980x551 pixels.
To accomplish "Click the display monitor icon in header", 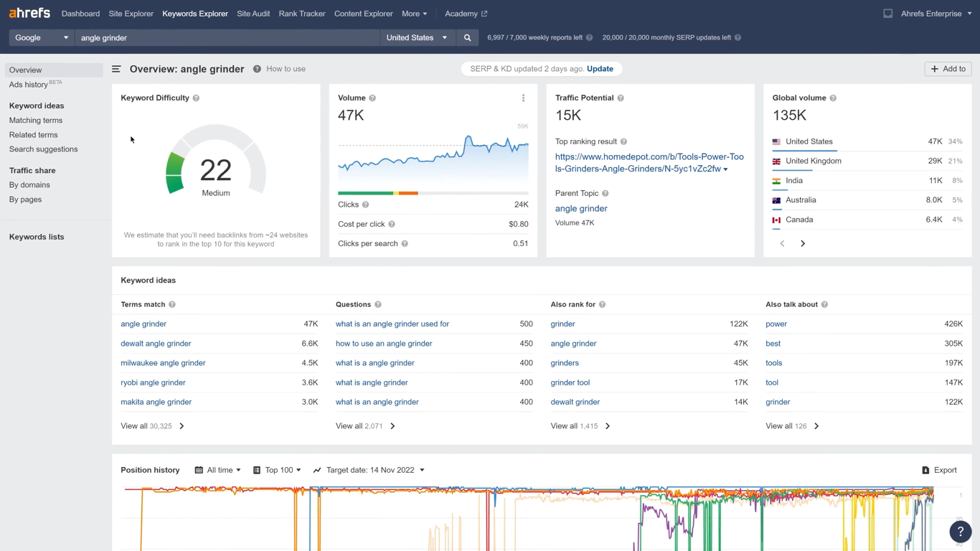I will pyautogui.click(x=887, y=14).
